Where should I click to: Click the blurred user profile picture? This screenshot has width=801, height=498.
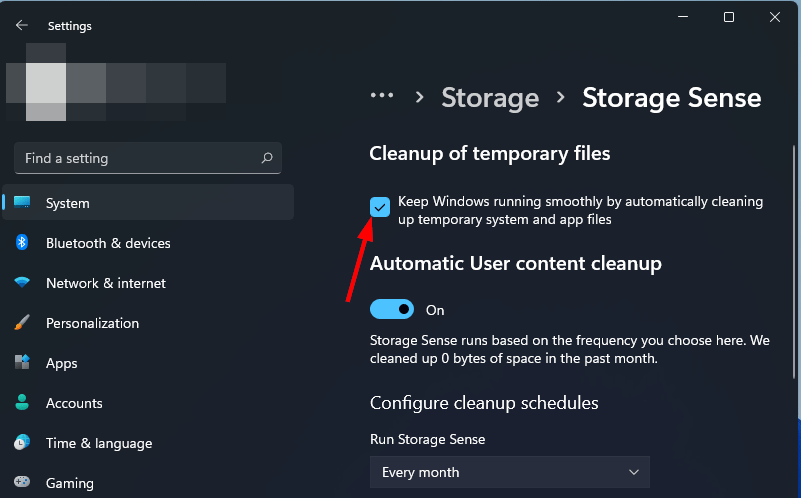tap(46, 83)
